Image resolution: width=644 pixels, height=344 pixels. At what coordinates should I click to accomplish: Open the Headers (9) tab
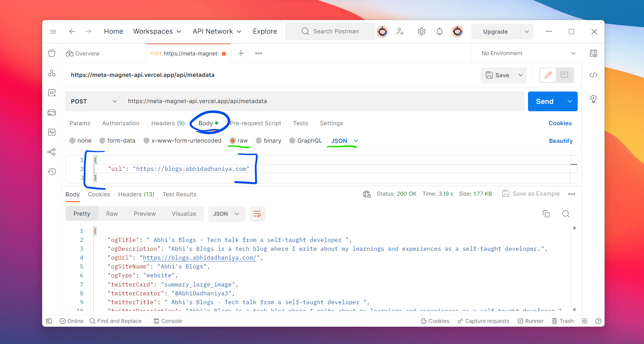click(168, 124)
